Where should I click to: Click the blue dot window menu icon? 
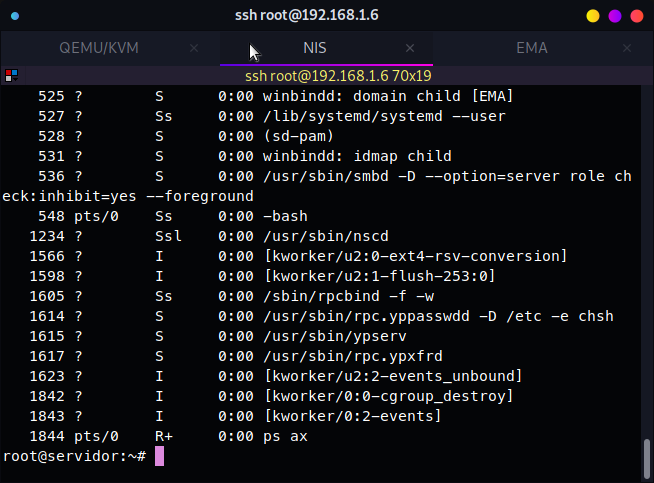coord(15,16)
